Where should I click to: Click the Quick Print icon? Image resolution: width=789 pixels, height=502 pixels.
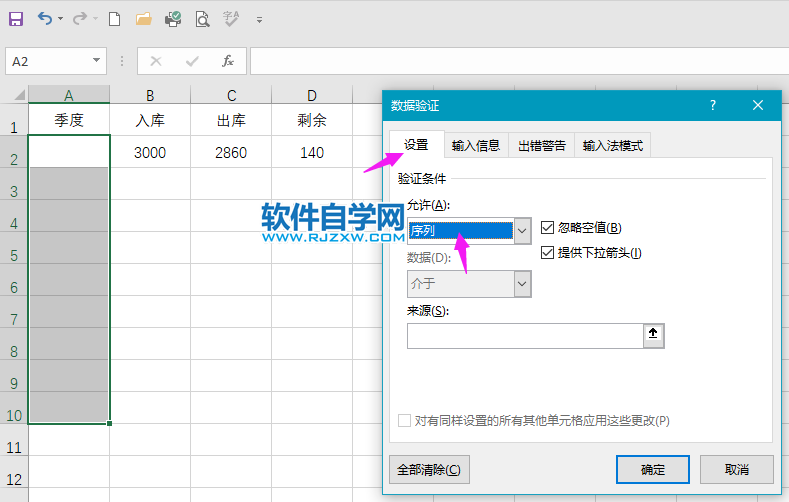[173, 19]
